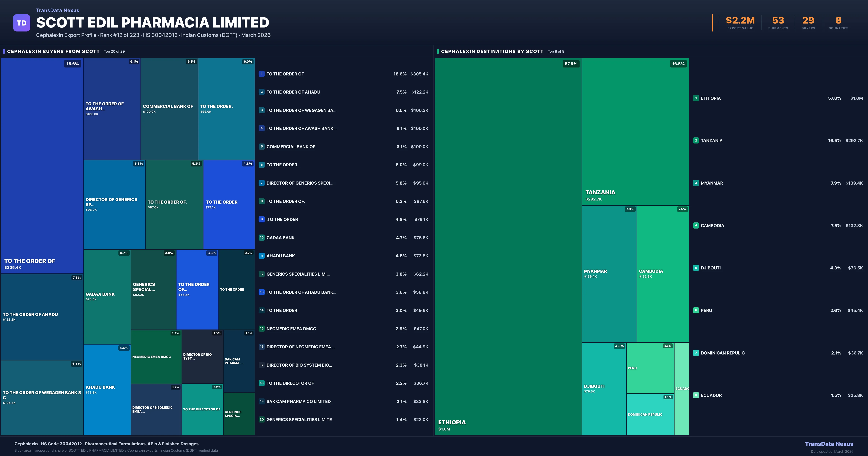The height and width of the screenshot is (456, 868).
Task: Click rank badge 20 in buyers list
Action: pos(261,419)
